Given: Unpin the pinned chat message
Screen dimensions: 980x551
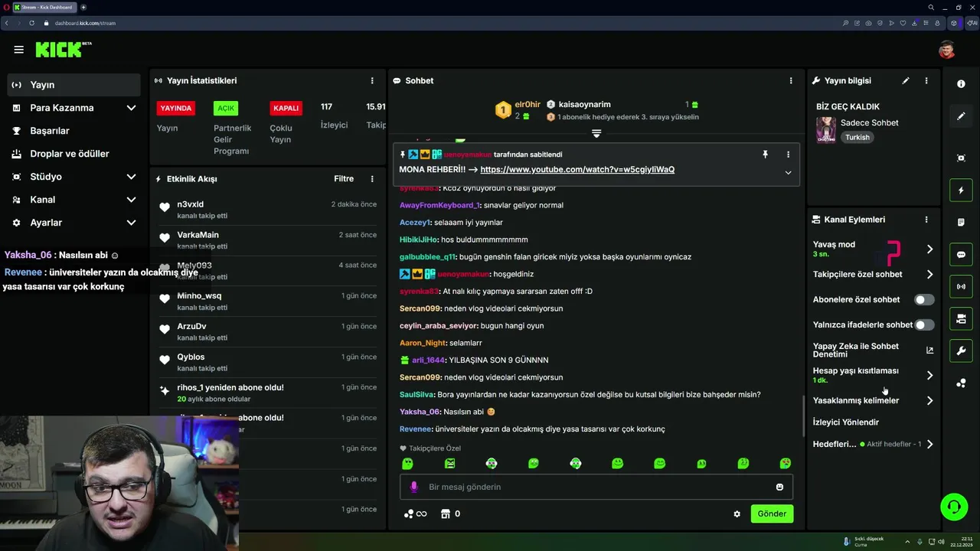Looking at the screenshot, I should click(x=765, y=155).
